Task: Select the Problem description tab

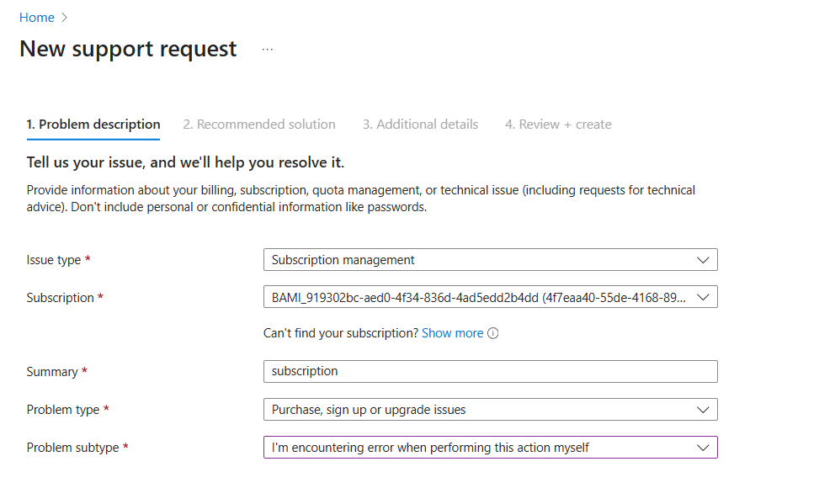Action: (x=93, y=124)
